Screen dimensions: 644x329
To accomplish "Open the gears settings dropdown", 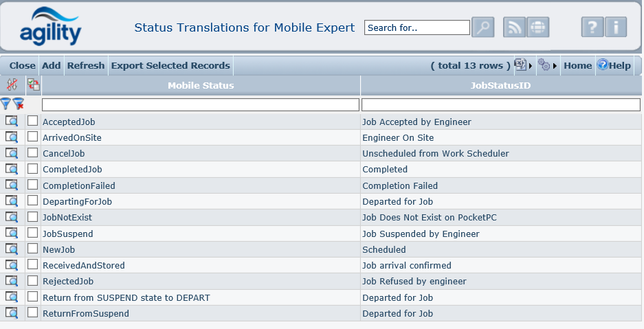I will point(548,65).
